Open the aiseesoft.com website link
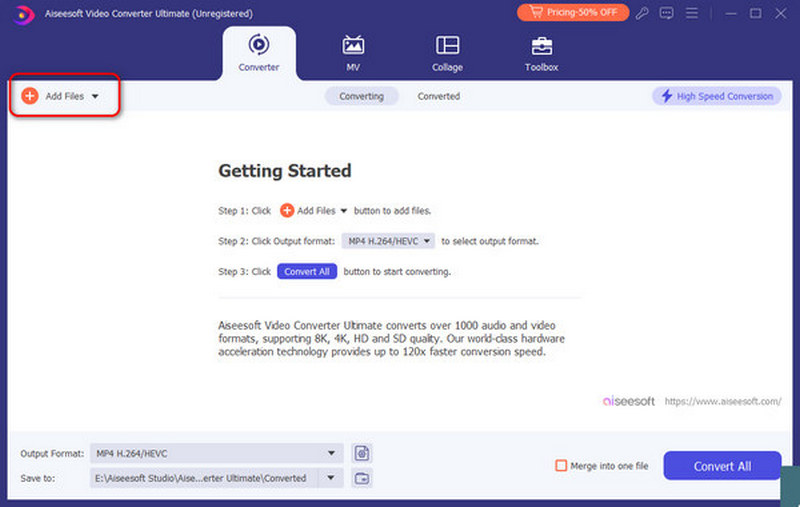The height and width of the screenshot is (507, 800). (x=722, y=401)
